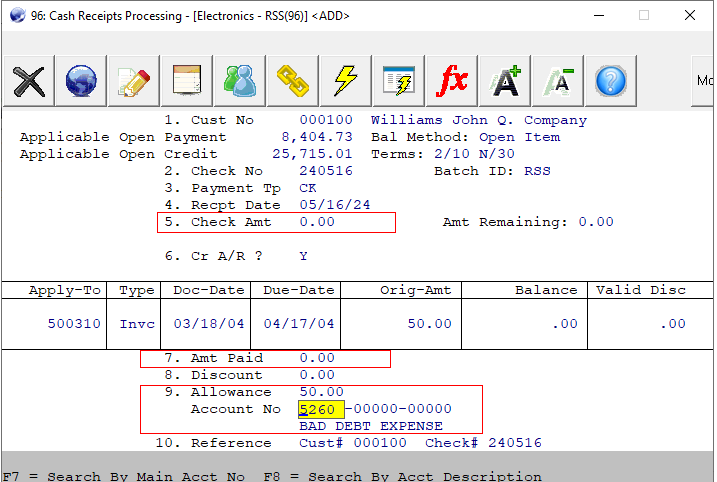Click F8 Search By Acct Description hint
The width and height of the screenshot is (717, 482).
[402, 476]
